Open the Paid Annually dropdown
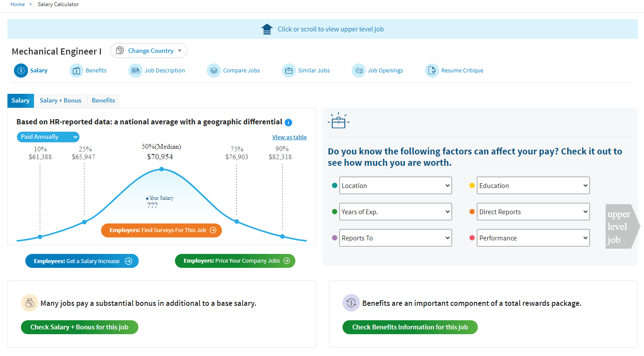Screen dimensions: 644x356 click(x=48, y=137)
